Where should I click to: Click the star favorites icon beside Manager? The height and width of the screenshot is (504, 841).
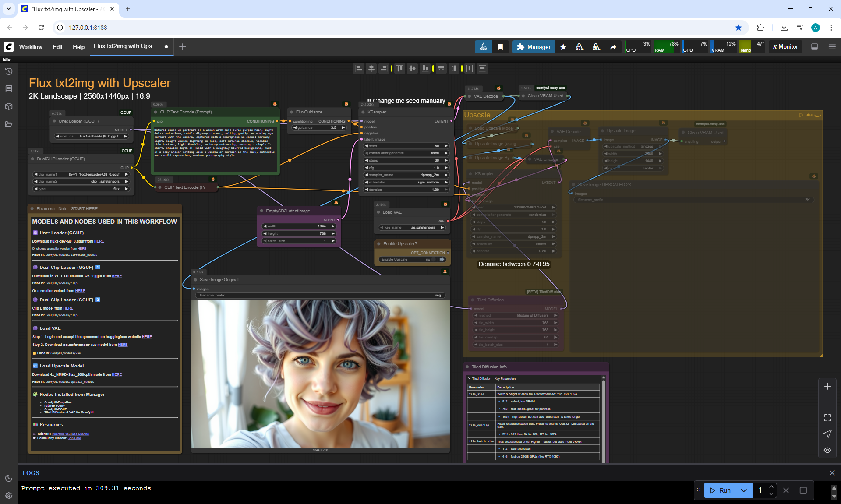563,47
